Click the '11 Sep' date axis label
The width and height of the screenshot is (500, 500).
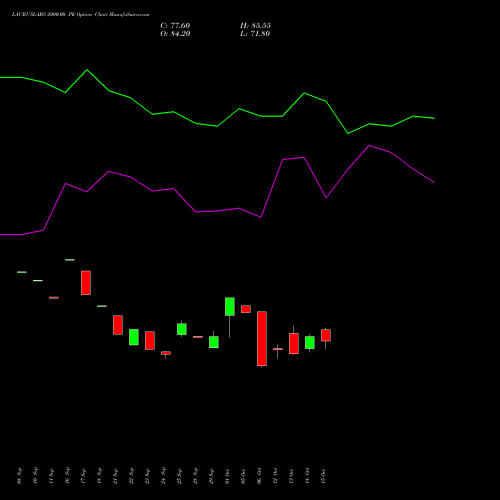pos(51,476)
